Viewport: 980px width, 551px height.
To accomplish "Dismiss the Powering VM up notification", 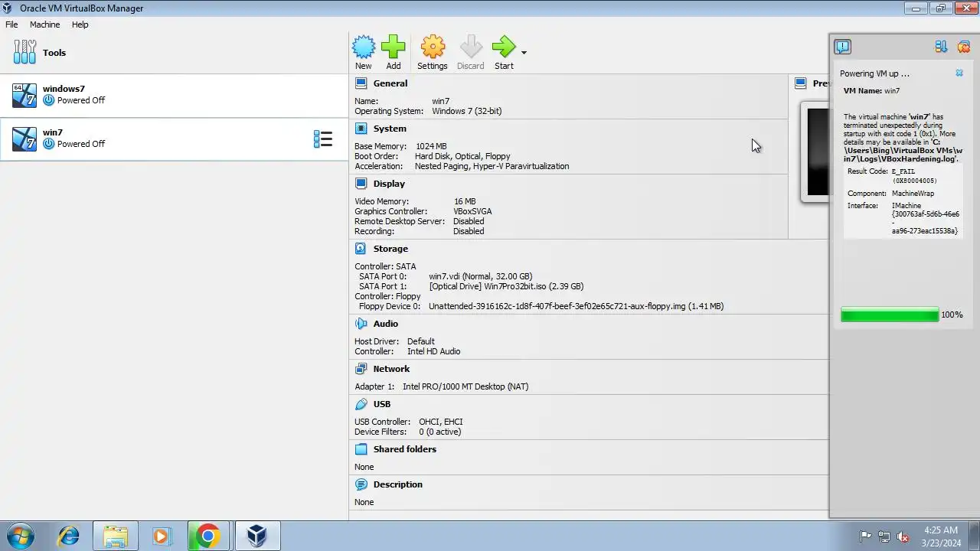I will 959,73.
